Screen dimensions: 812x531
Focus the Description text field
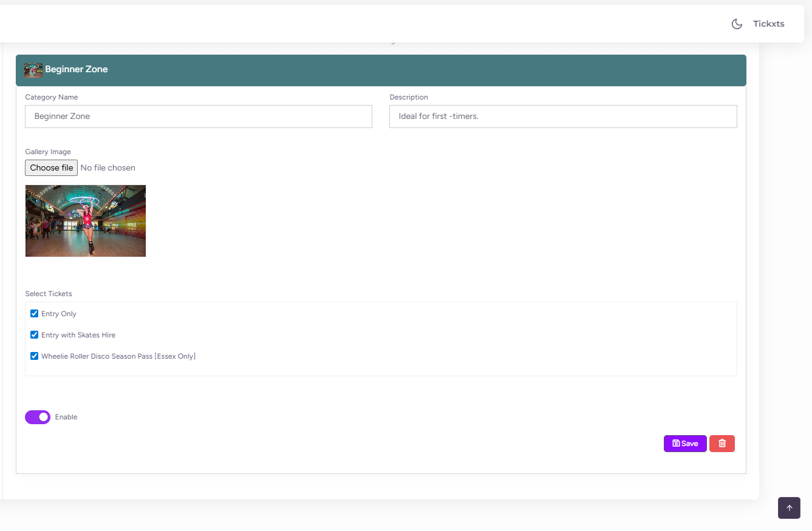pyautogui.click(x=562, y=117)
